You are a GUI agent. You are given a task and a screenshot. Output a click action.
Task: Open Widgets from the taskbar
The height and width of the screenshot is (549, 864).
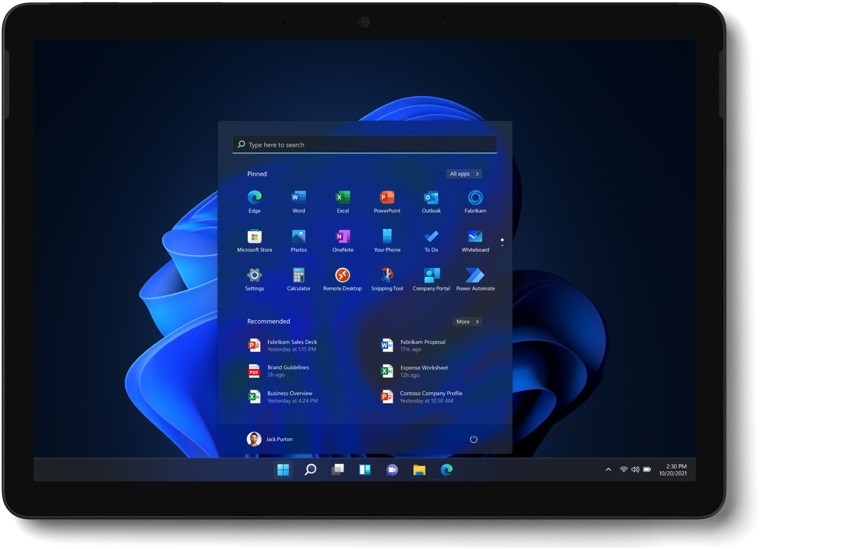pos(365,470)
